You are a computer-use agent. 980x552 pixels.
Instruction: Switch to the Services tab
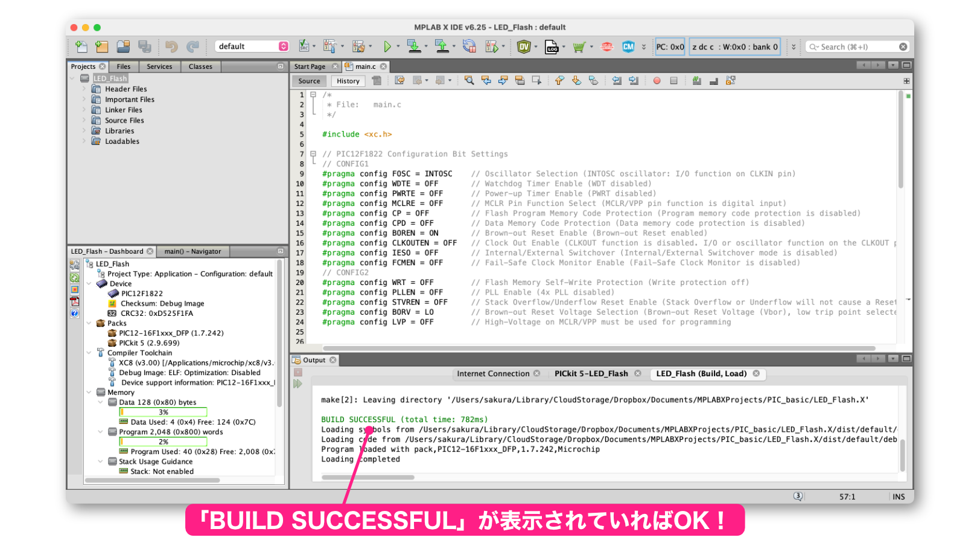[159, 66]
